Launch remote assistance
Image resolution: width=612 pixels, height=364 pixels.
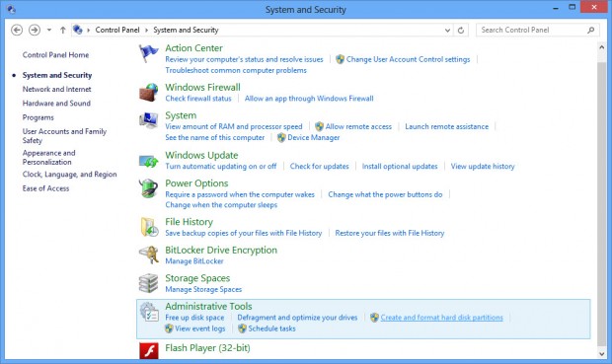[446, 126]
